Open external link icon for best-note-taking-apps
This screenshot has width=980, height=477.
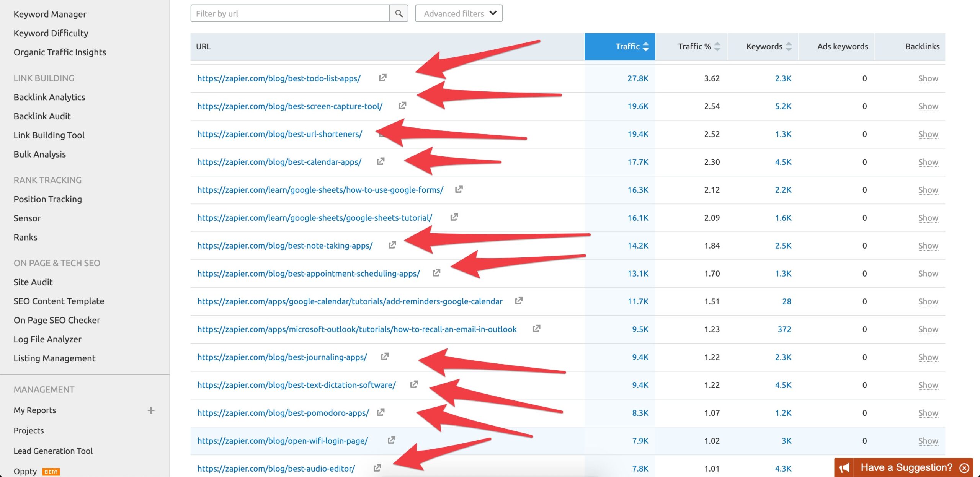click(392, 245)
